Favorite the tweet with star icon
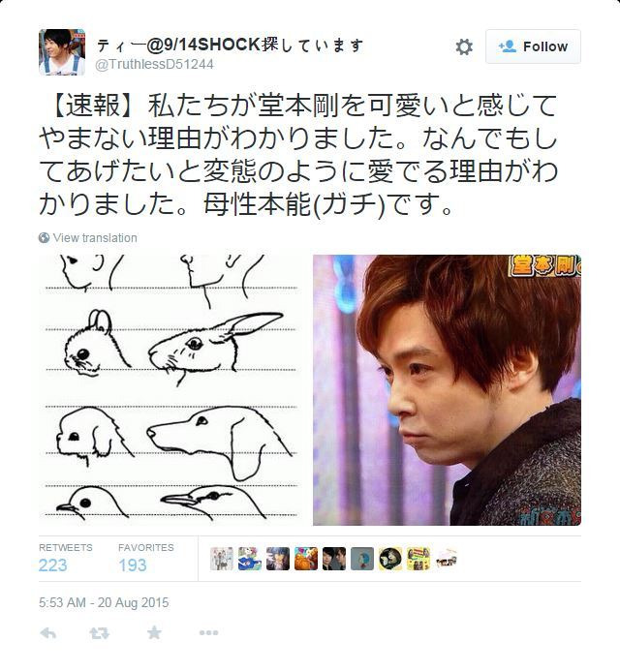 [154, 632]
